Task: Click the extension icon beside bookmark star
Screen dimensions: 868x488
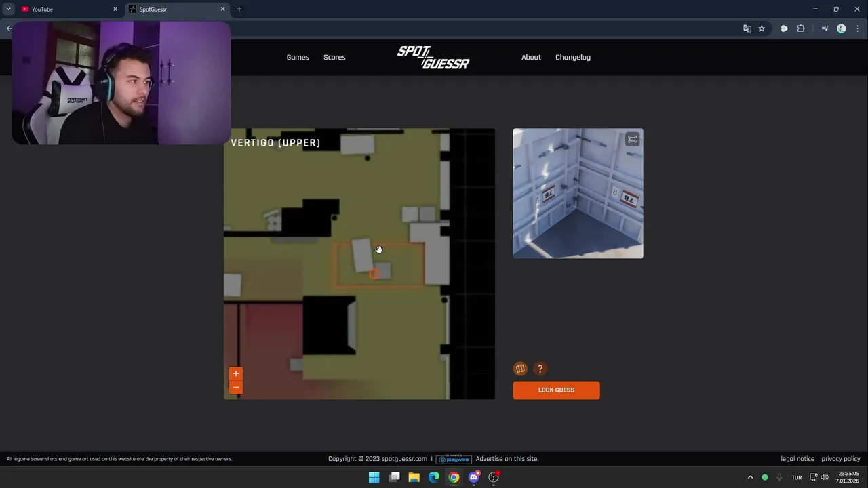Action: point(784,28)
